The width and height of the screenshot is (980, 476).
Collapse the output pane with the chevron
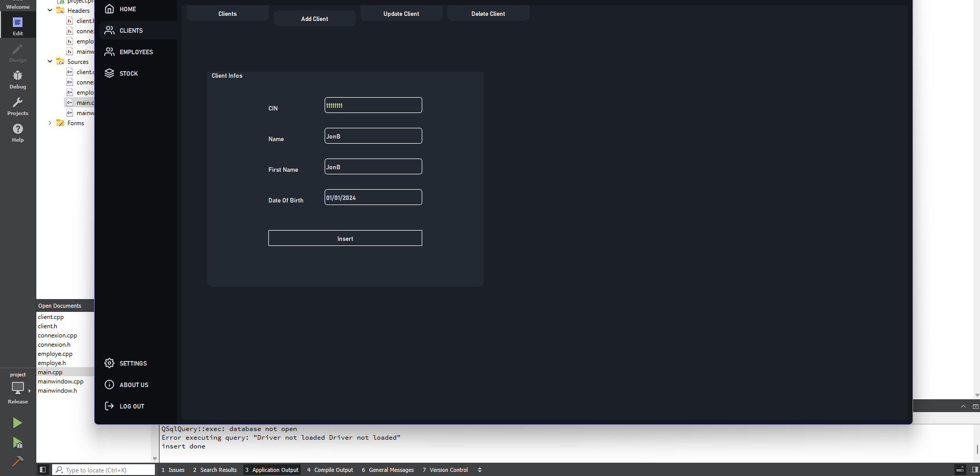[x=964, y=406]
